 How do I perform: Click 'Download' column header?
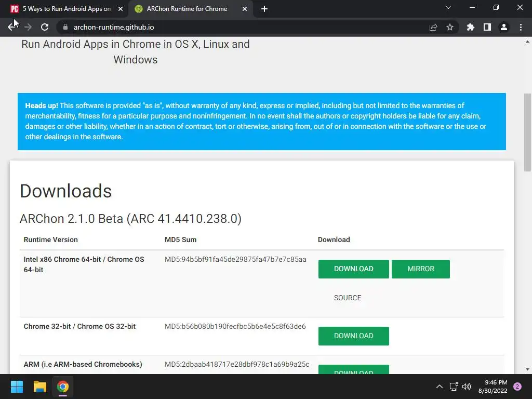334,240
